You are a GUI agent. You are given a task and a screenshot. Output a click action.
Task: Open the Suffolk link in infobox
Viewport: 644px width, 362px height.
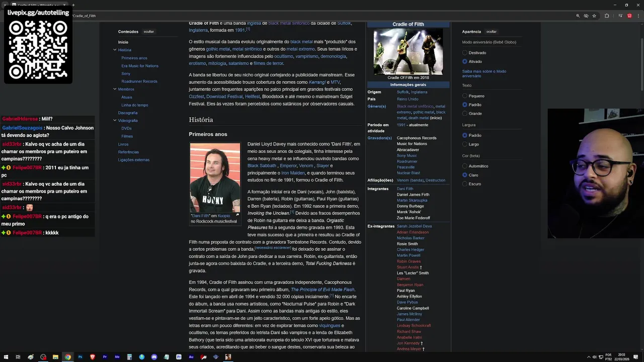pyautogui.click(x=403, y=93)
